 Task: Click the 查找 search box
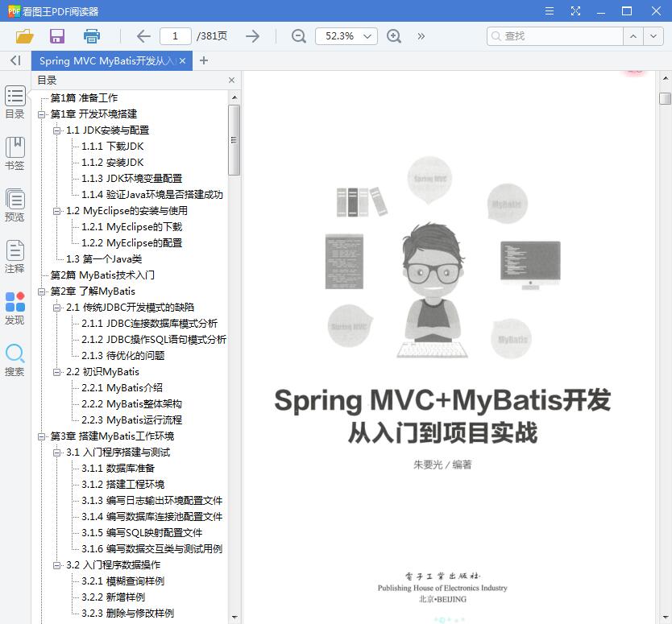click(x=555, y=36)
